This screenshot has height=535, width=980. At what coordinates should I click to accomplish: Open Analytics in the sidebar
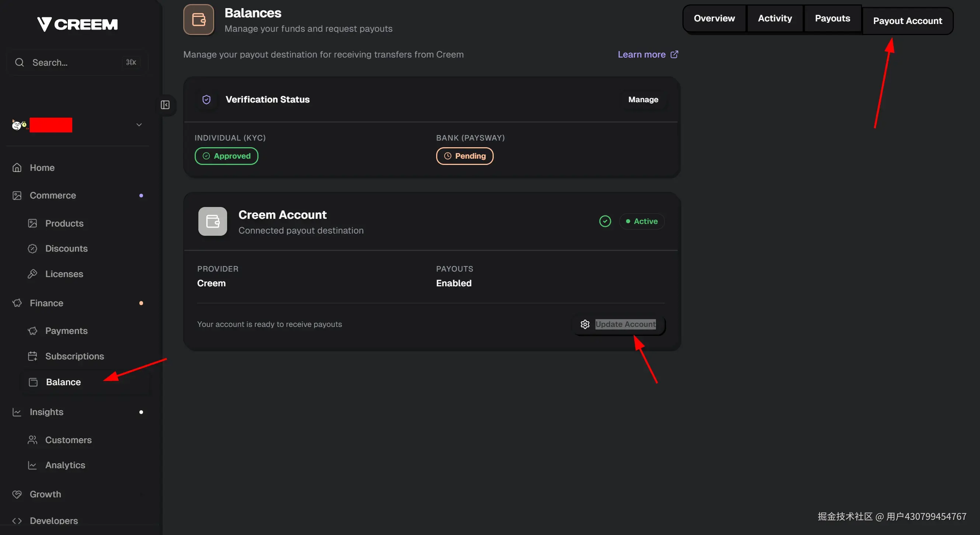[x=85, y=465]
